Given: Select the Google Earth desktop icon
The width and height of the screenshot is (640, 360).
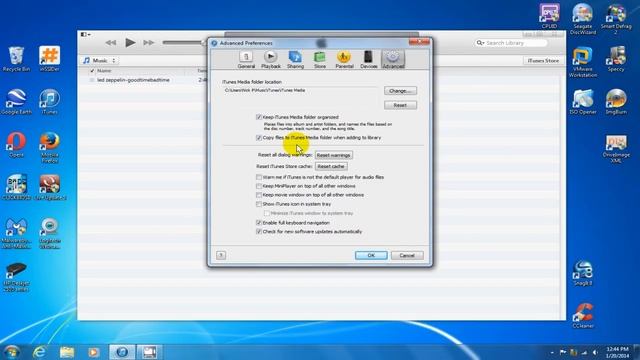Looking at the screenshot, I should [16, 101].
